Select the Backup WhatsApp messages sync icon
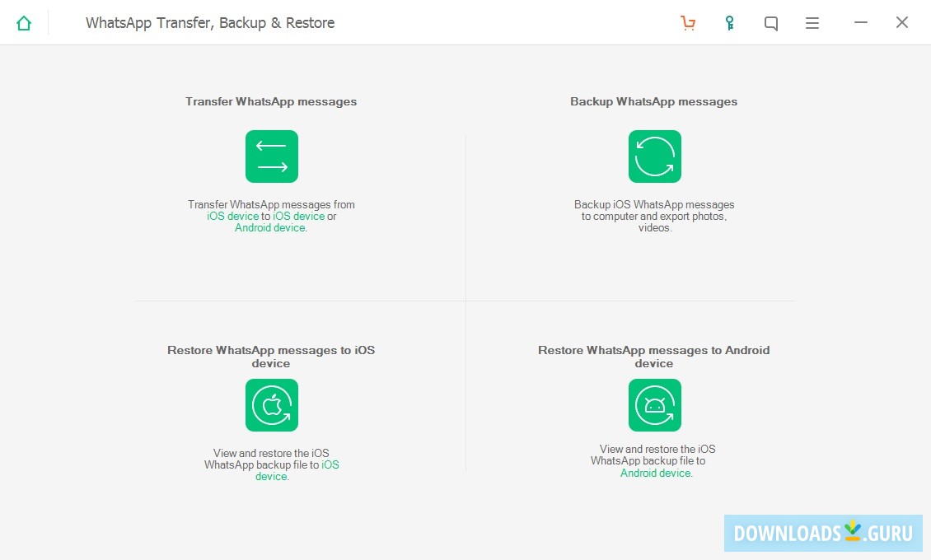 pos(655,156)
